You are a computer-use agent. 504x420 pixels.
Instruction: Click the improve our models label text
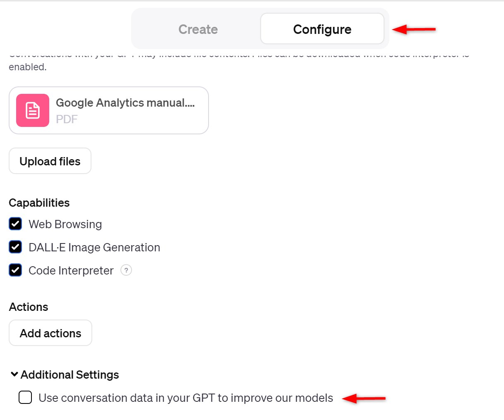coord(185,398)
